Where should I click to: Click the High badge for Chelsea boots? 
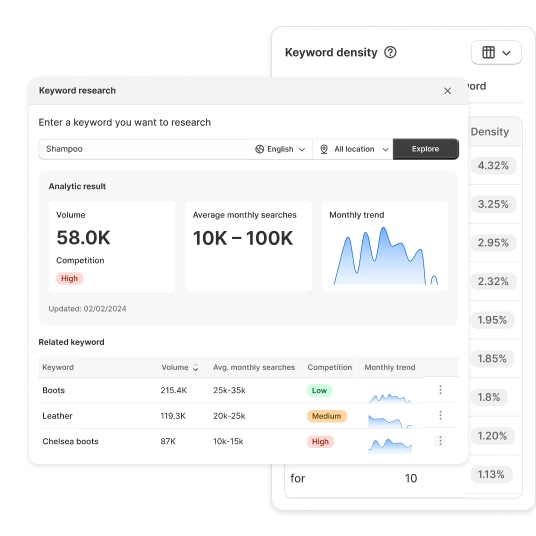(x=320, y=442)
